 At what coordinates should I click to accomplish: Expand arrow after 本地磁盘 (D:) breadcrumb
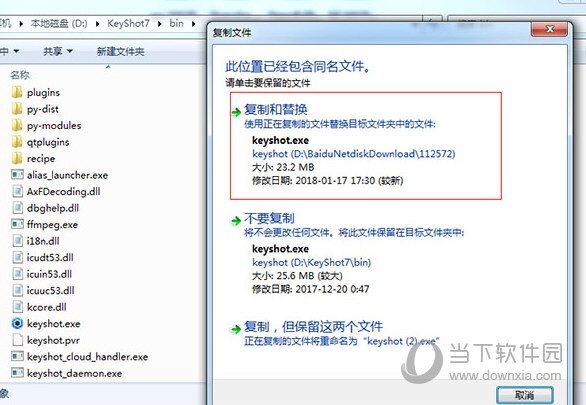(97, 24)
